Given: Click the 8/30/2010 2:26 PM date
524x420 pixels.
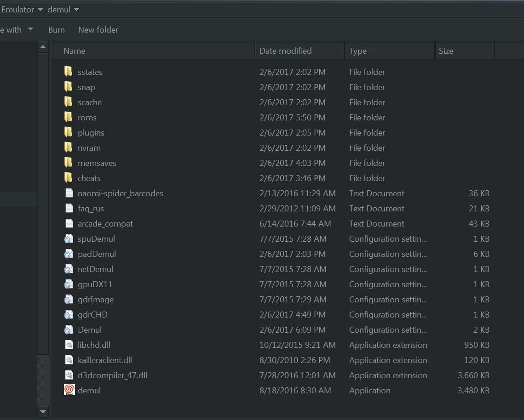Looking at the screenshot, I should [295, 360].
